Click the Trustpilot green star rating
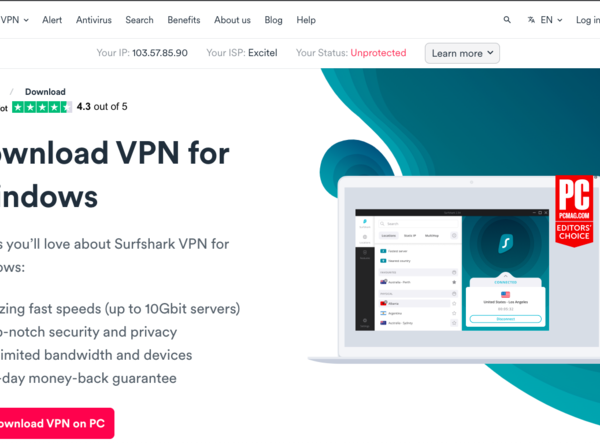 click(42, 107)
